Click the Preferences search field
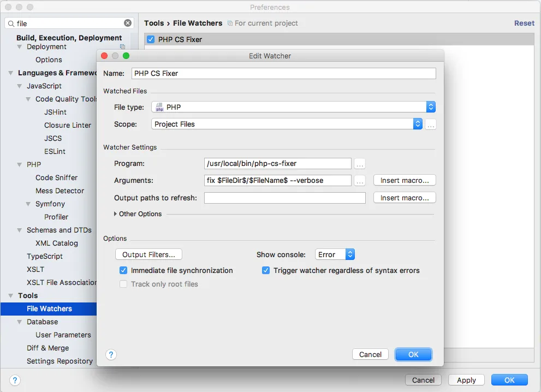The height and width of the screenshot is (392, 541). (x=69, y=23)
